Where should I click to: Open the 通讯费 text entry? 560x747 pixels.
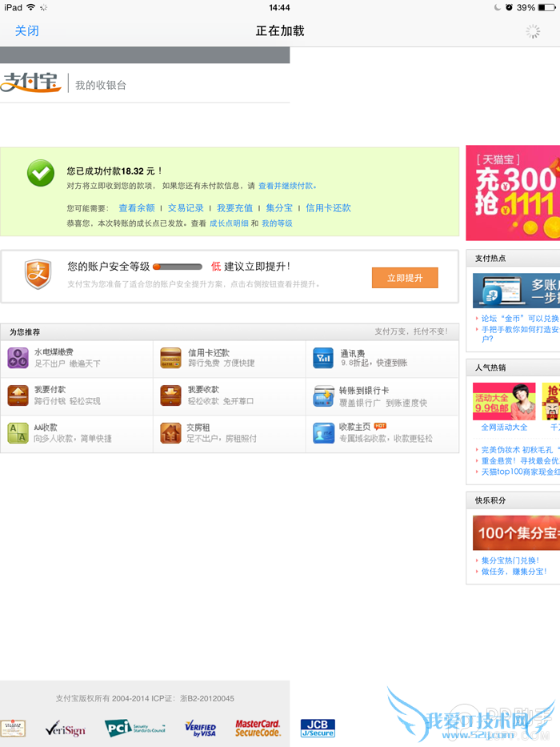[352, 353]
